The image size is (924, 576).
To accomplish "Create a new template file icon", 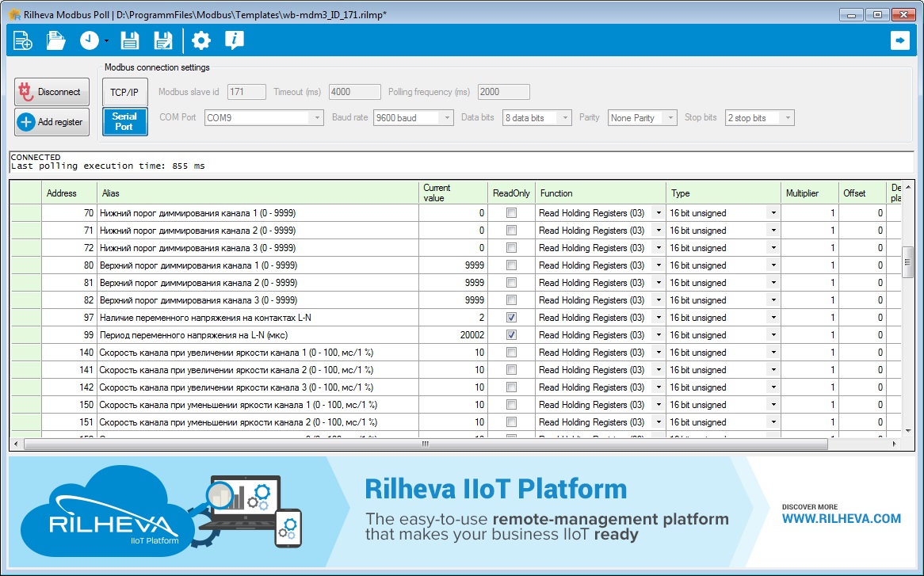I will (22, 40).
